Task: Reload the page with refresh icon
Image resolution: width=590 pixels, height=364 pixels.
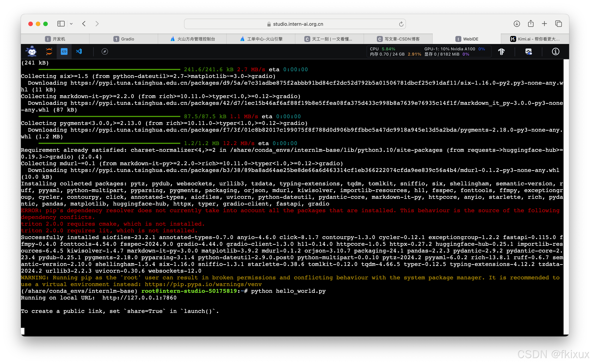Action: click(x=401, y=24)
